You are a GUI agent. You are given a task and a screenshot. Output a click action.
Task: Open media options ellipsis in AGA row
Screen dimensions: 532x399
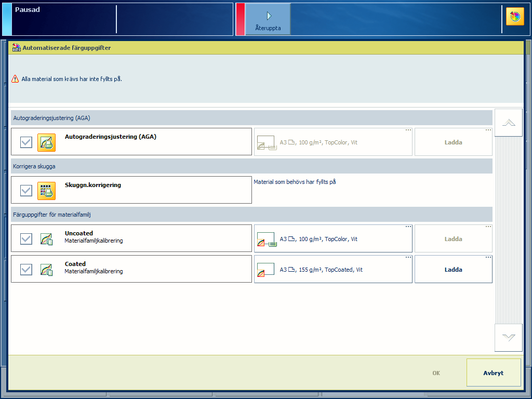point(408,130)
